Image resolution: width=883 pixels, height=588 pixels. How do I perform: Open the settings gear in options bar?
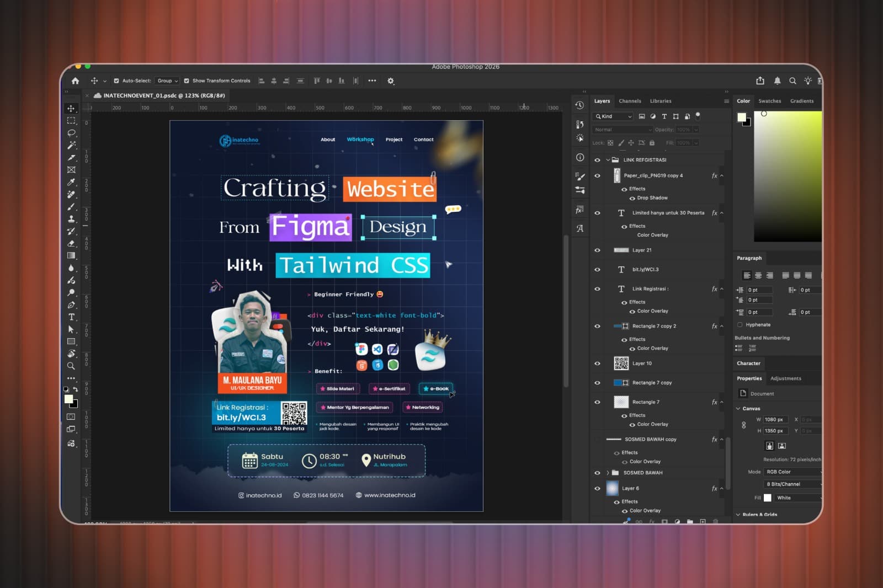click(x=391, y=81)
